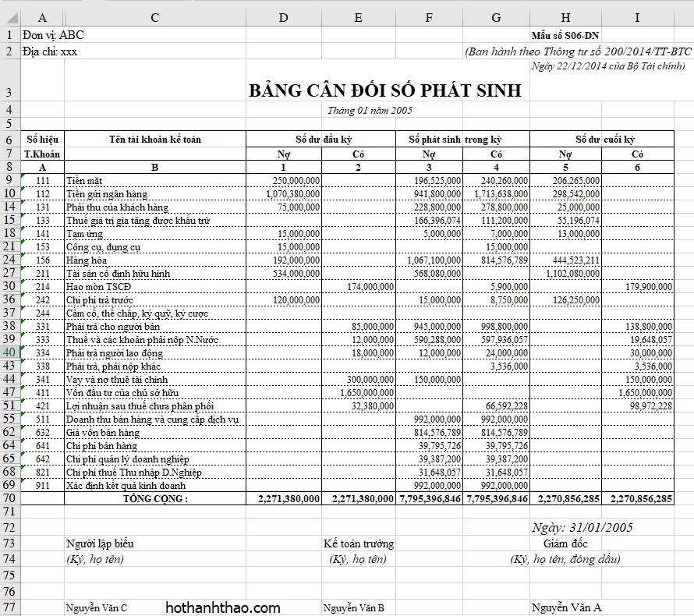
Task: Select the column H header
Action: (x=565, y=17)
